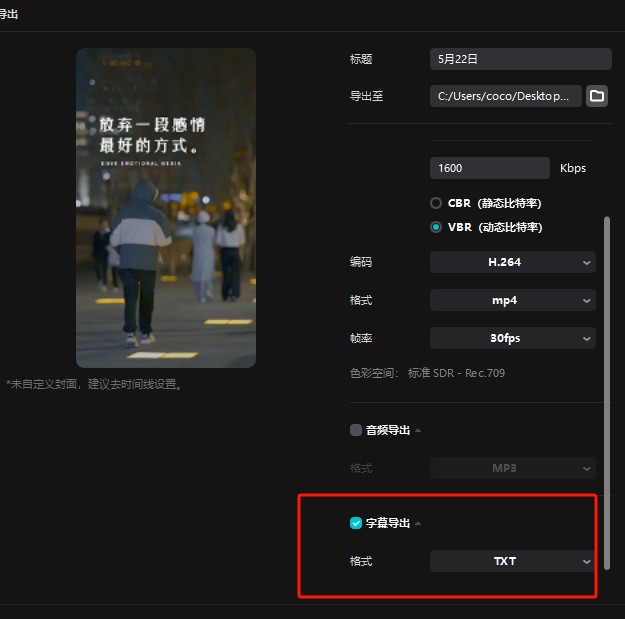Image resolution: width=625 pixels, height=619 pixels.
Task: Open the subtitle format TXT dropdown
Action: click(512, 561)
